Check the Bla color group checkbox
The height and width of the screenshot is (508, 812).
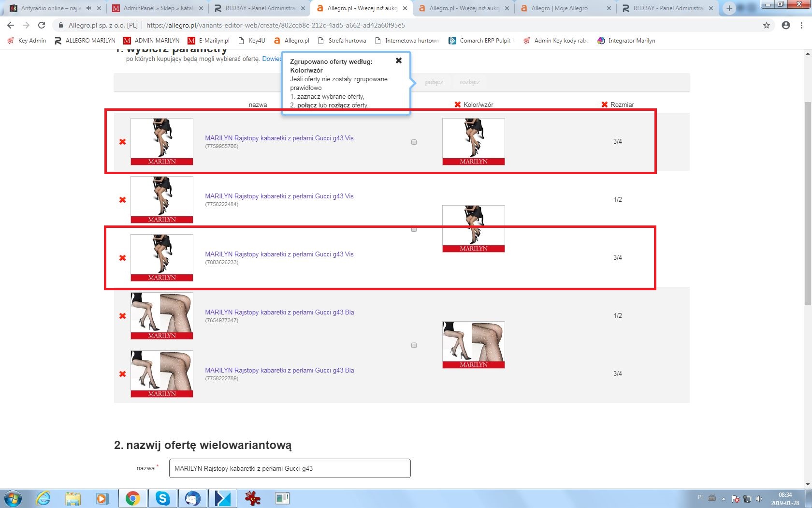click(414, 345)
